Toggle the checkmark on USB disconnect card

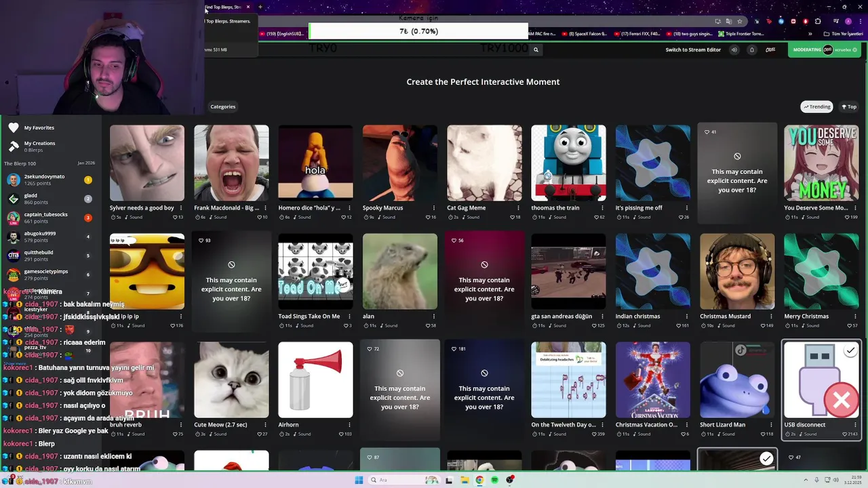pyautogui.click(x=850, y=350)
